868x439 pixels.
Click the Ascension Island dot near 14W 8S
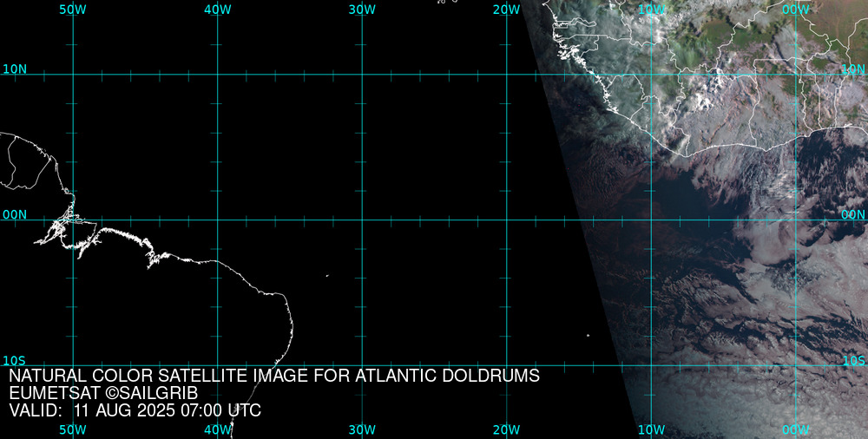pyautogui.click(x=588, y=335)
